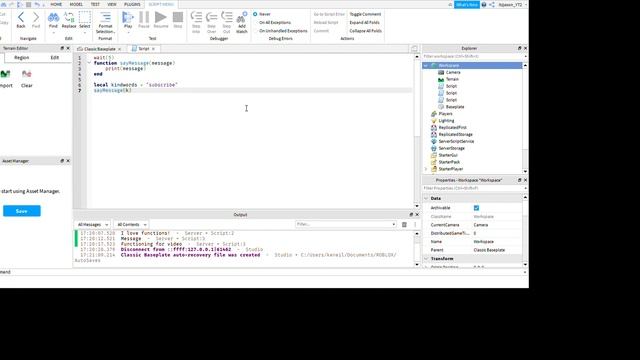640x360 pixels.
Task: Start the Play test button
Action: pyautogui.click(x=128, y=17)
